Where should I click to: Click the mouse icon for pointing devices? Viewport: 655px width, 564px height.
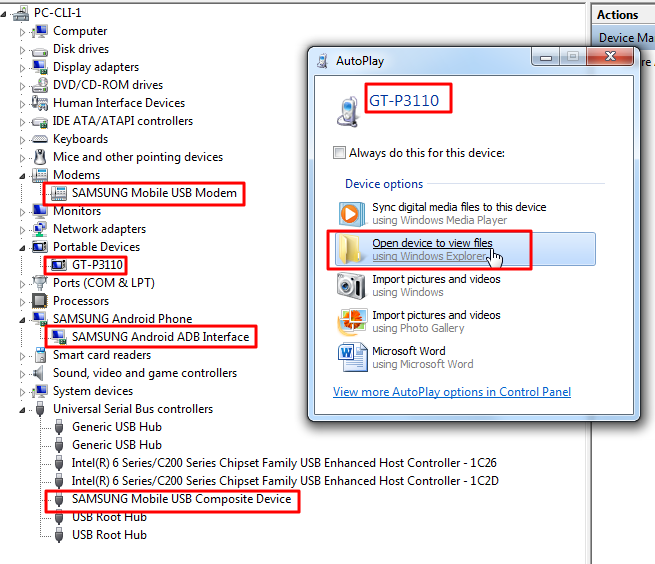(41, 157)
